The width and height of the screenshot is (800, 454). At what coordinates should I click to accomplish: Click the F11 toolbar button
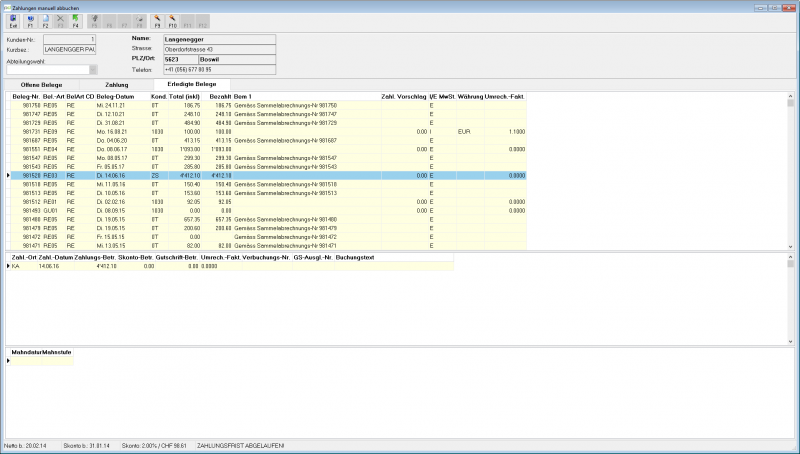pyautogui.click(x=187, y=21)
